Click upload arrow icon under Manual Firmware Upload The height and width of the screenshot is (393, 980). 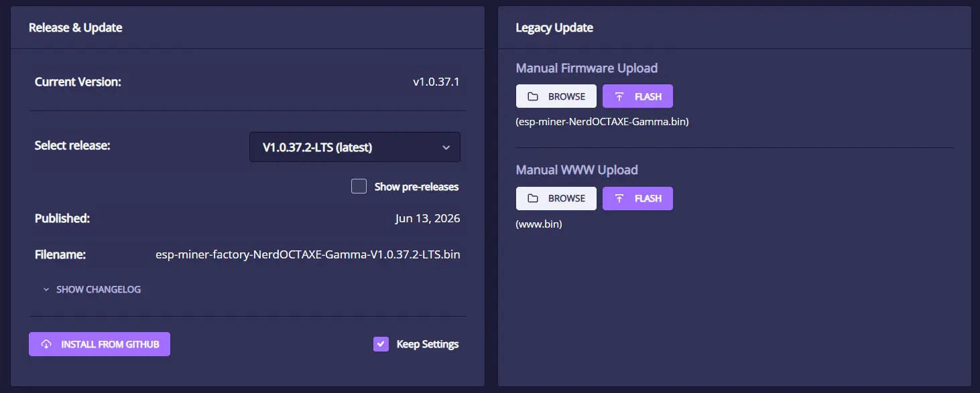pos(619,96)
